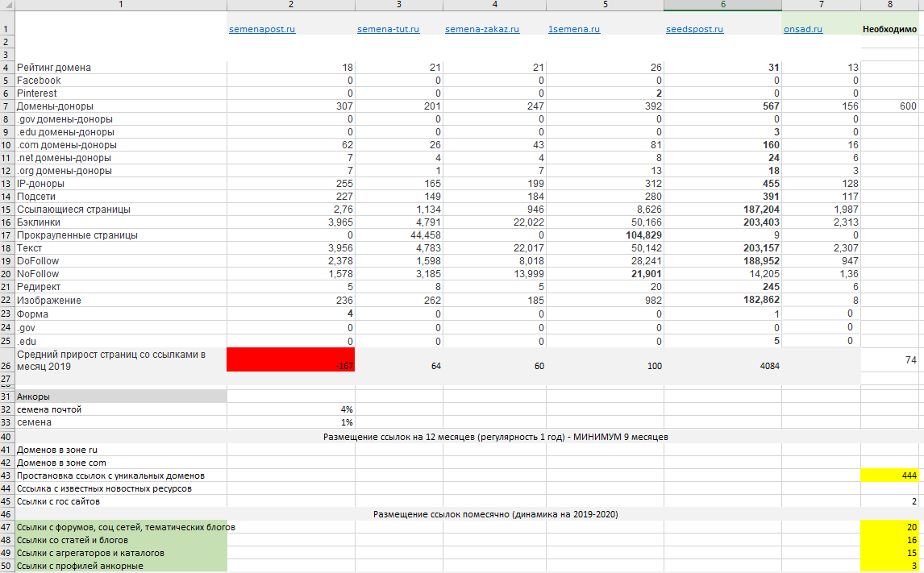Click the 182,862 image links cell
The width and height of the screenshot is (924, 573).
pyautogui.click(x=722, y=300)
